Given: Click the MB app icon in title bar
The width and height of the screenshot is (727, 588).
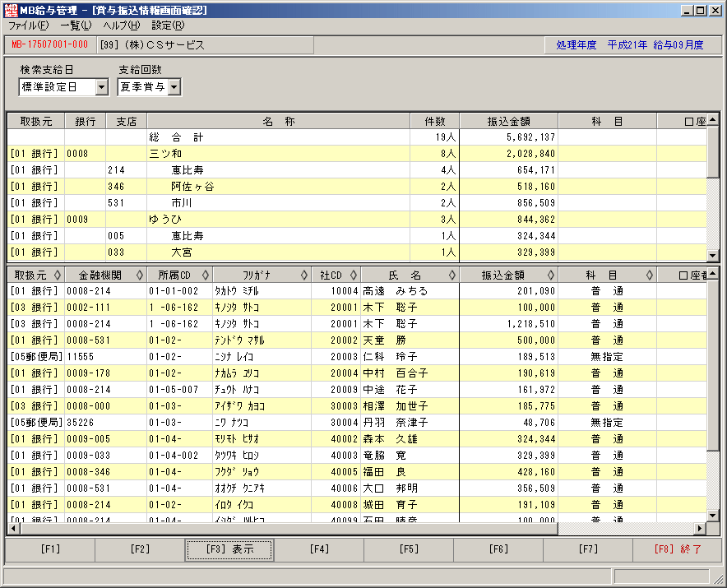Looking at the screenshot, I should pyautogui.click(x=11, y=10).
